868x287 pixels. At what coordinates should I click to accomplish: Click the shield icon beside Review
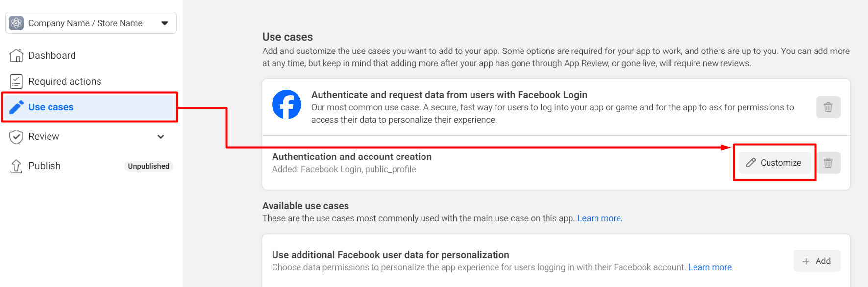click(x=16, y=136)
